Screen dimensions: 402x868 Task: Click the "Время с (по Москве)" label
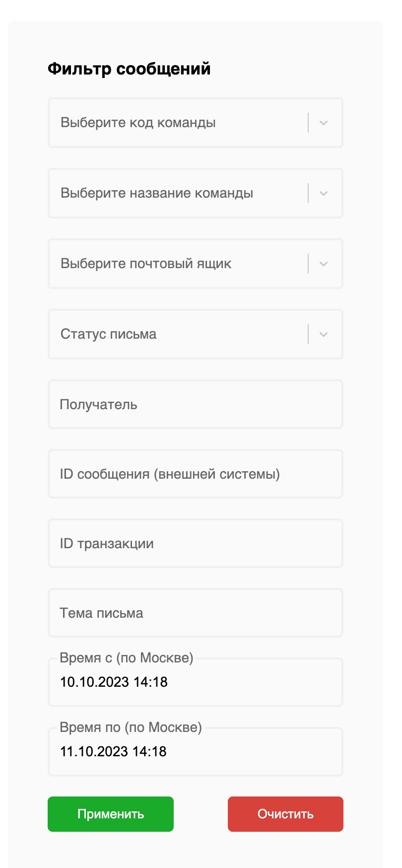pos(128,658)
